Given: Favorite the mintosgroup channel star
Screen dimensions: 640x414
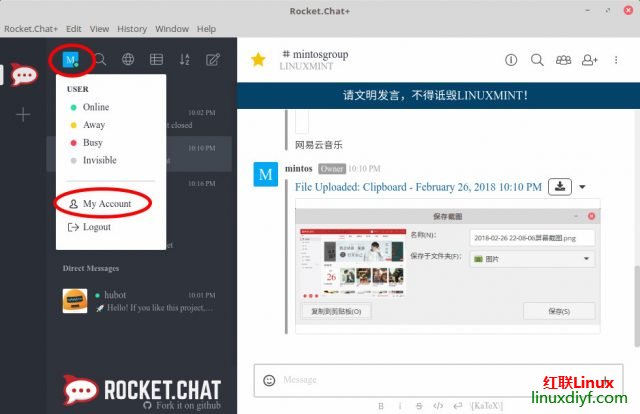Looking at the screenshot, I should click(x=258, y=60).
